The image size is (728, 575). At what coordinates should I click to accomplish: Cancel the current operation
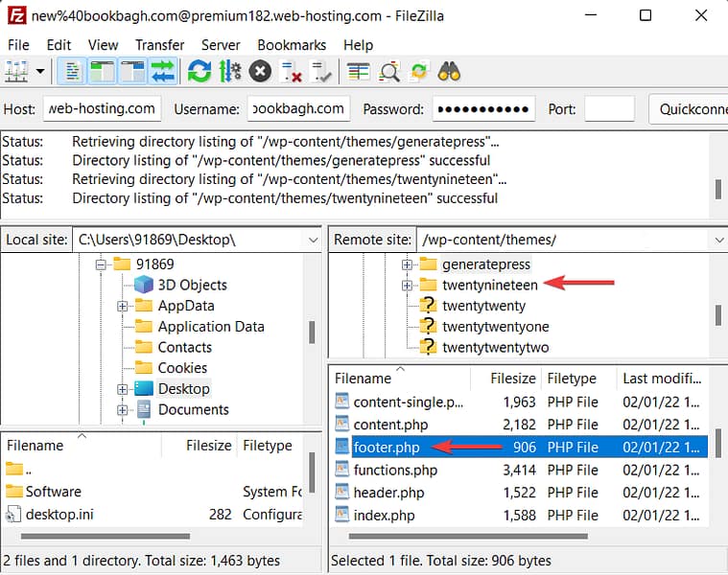260,71
